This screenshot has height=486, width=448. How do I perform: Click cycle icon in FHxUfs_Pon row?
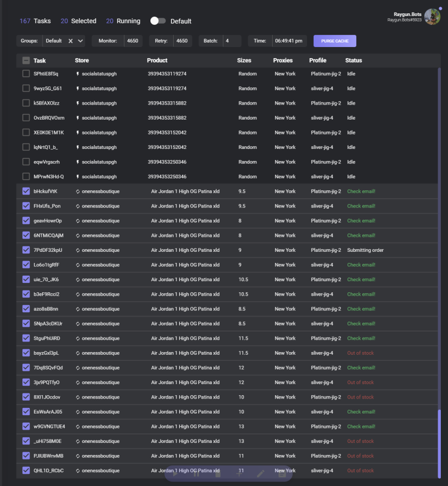point(78,206)
